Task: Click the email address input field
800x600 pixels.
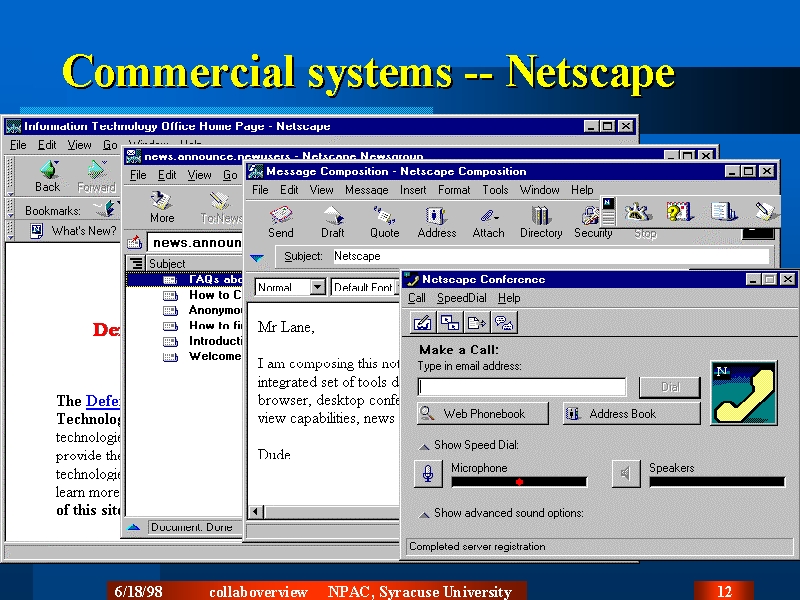Action: coord(521,387)
